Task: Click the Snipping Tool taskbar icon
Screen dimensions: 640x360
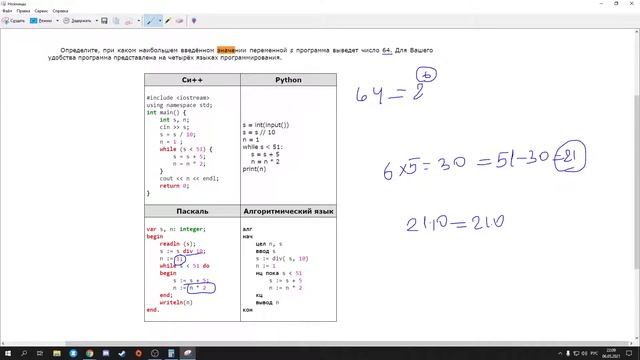Action: tap(187, 353)
